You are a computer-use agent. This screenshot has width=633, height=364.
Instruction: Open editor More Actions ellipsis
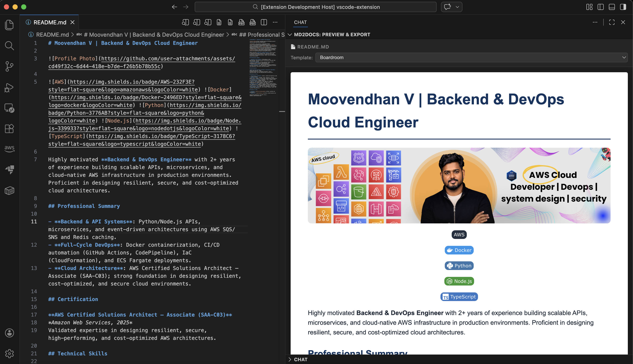275,22
